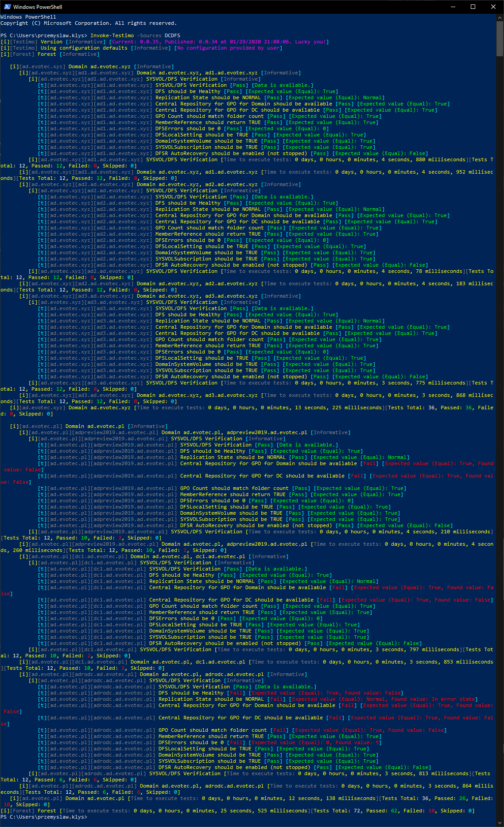Close the Windows PowerShell window
504x827 pixels.
(493, 7)
